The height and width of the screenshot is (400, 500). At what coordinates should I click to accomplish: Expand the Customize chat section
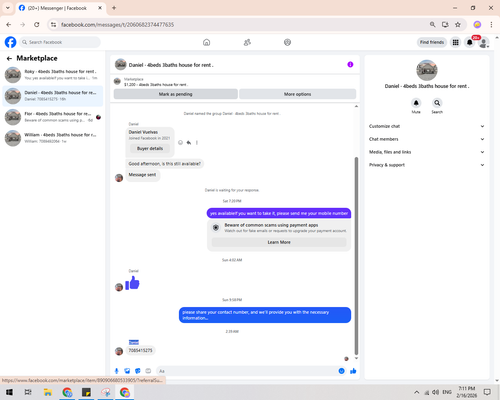coord(426,126)
